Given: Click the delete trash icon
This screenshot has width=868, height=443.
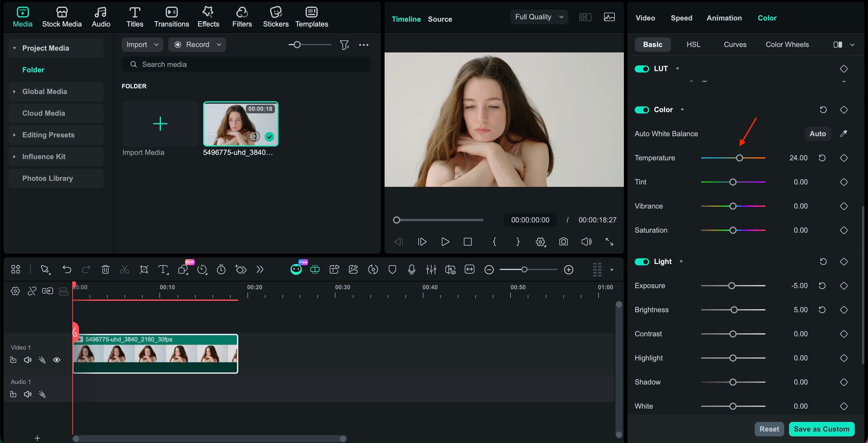Looking at the screenshot, I should pos(105,269).
